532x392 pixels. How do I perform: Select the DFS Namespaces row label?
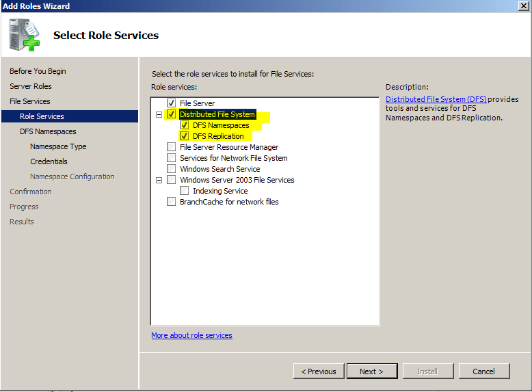click(x=221, y=125)
